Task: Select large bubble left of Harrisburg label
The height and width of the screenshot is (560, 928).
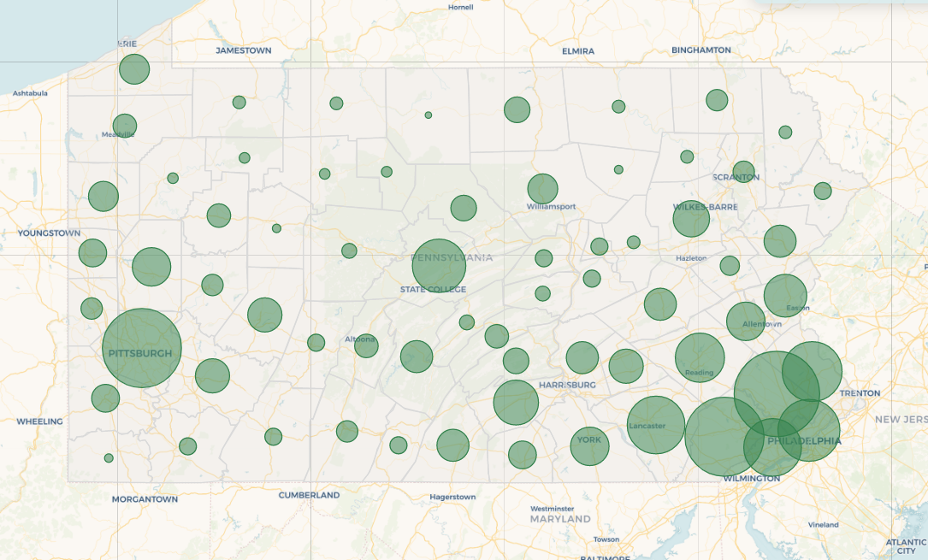Action: point(516,403)
